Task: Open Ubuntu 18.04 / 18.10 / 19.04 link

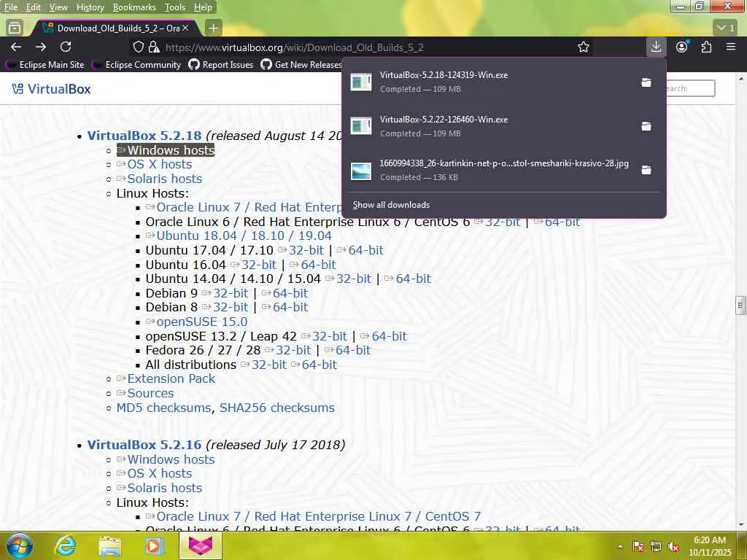Action: (239, 236)
